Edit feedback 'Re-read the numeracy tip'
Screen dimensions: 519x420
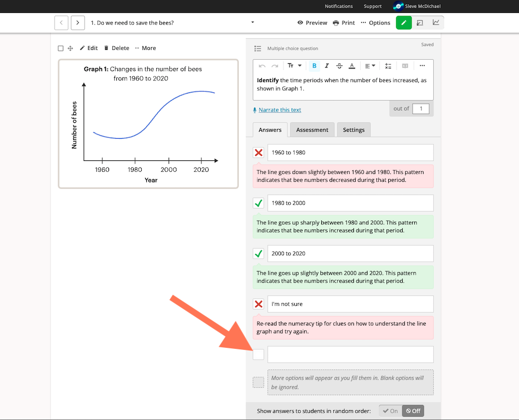click(343, 328)
